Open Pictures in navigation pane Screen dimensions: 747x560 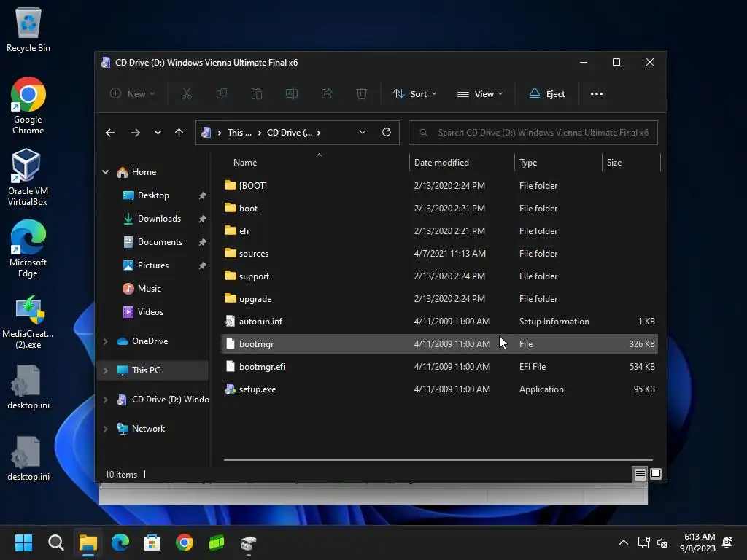tap(153, 265)
